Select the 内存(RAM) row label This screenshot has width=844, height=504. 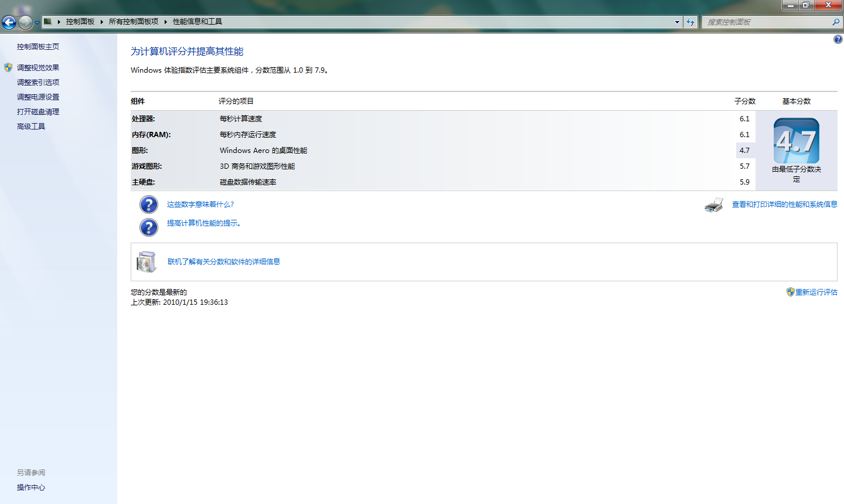[151, 135]
